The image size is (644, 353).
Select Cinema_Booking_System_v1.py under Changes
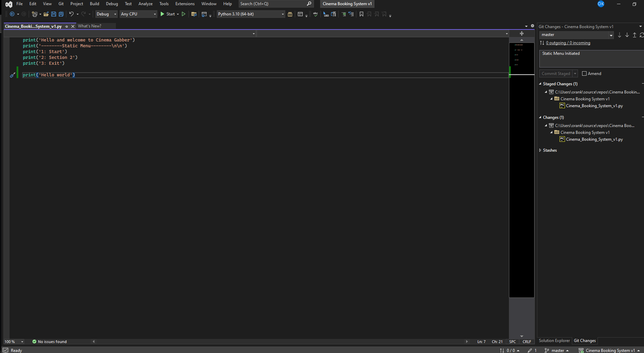point(594,139)
